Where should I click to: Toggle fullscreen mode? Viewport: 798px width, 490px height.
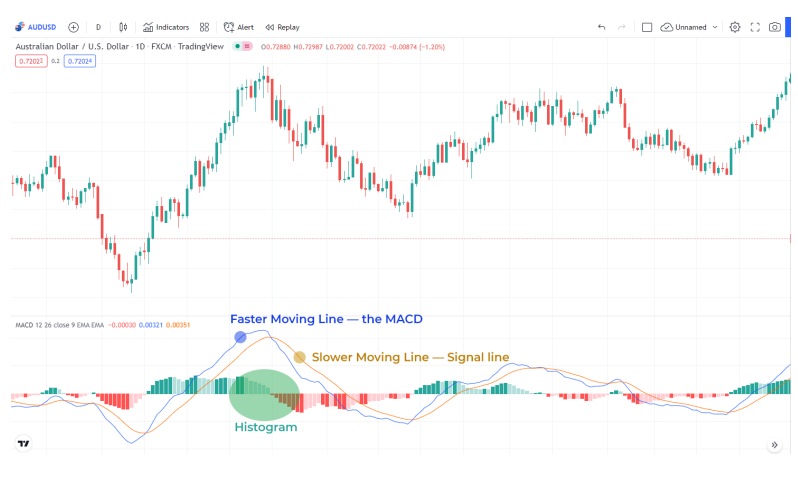[755, 27]
